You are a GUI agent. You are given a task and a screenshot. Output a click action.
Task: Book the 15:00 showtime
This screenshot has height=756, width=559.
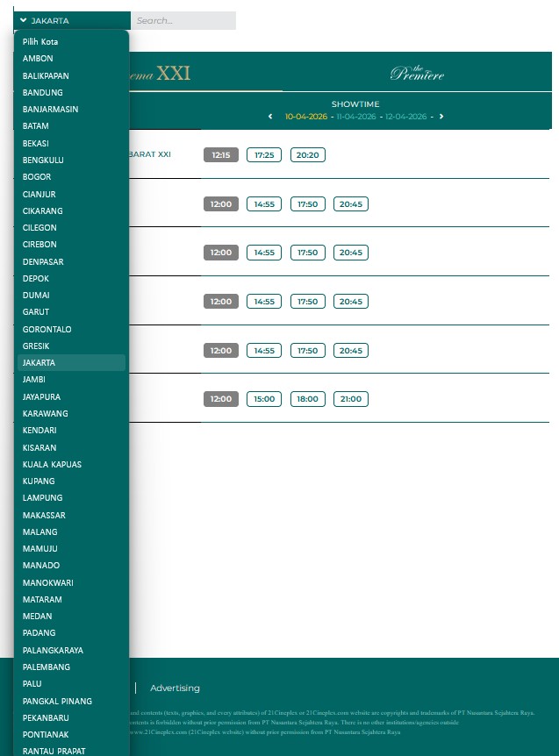tap(264, 399)
